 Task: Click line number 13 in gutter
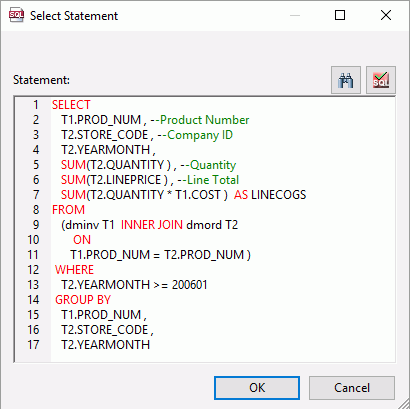[x=33, y=285]
